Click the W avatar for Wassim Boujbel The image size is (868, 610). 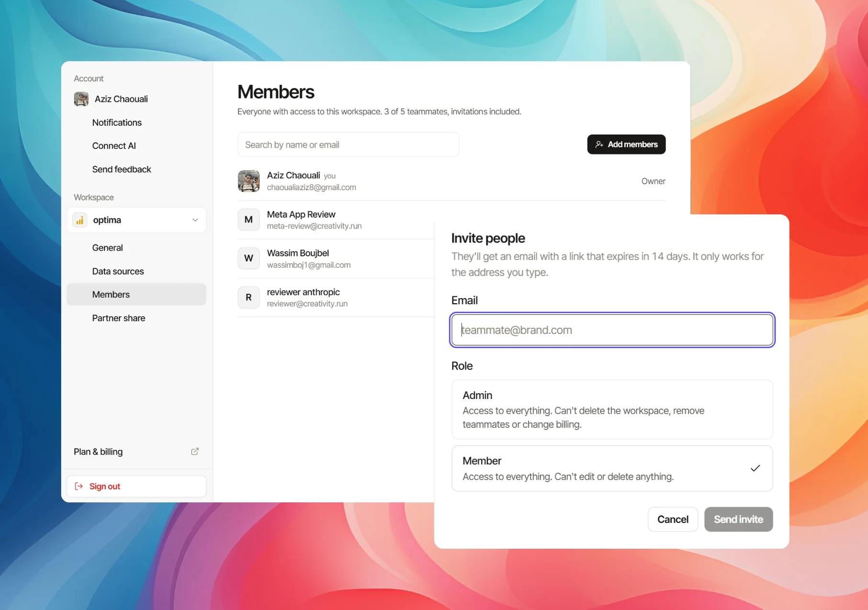point(249,258)
